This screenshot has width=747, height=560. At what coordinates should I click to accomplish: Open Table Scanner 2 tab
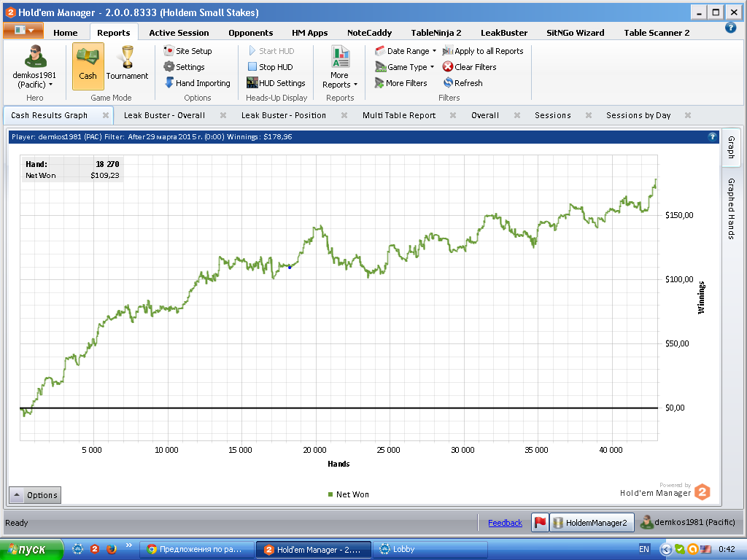point(657,33)
